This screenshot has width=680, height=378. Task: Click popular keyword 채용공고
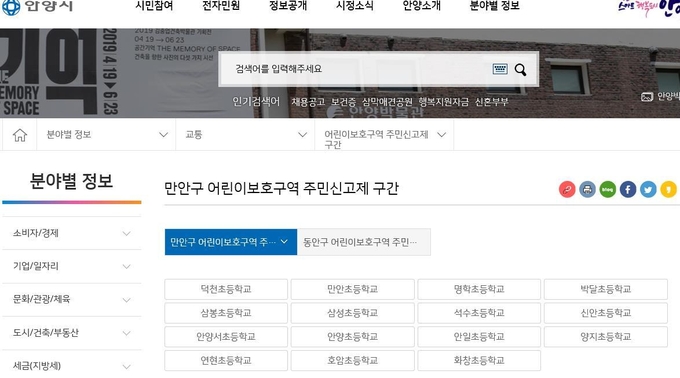(x=308, y=102)
